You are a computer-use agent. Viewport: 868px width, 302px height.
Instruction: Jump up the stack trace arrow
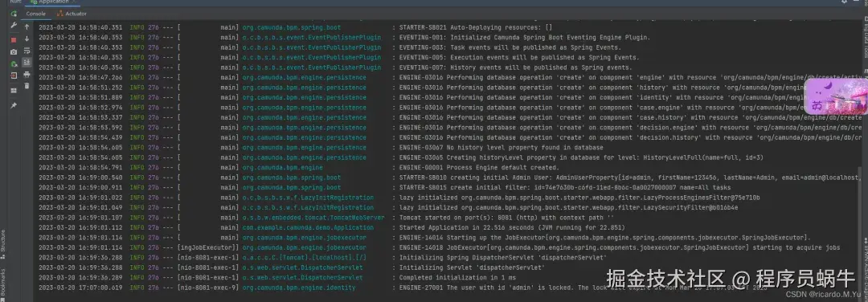point(27,27)
